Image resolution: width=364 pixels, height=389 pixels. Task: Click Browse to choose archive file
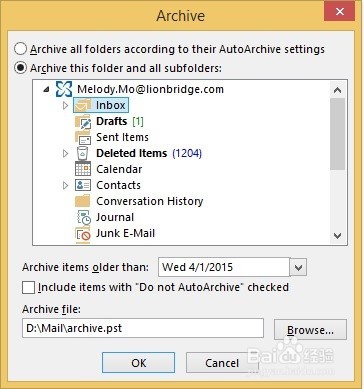point(310,330)
